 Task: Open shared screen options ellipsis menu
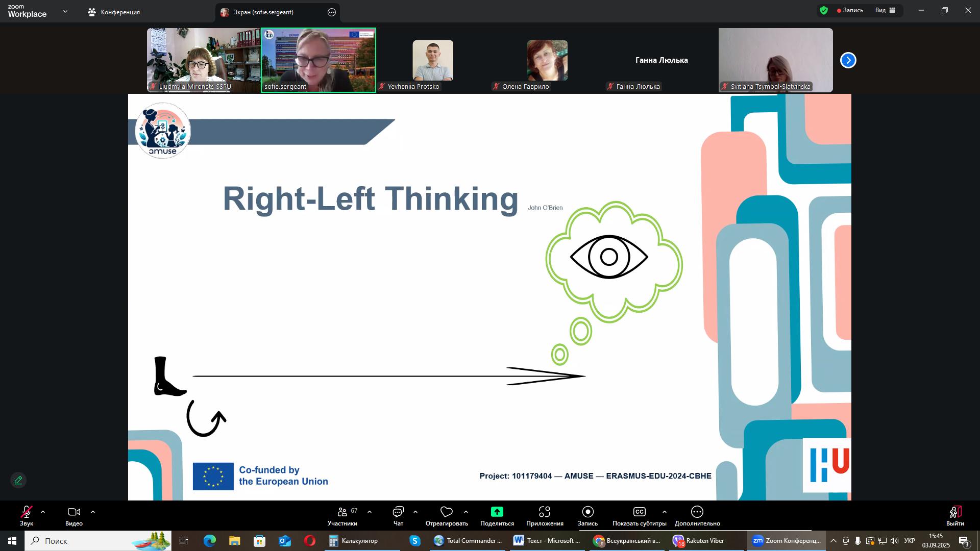click(332, 12)
